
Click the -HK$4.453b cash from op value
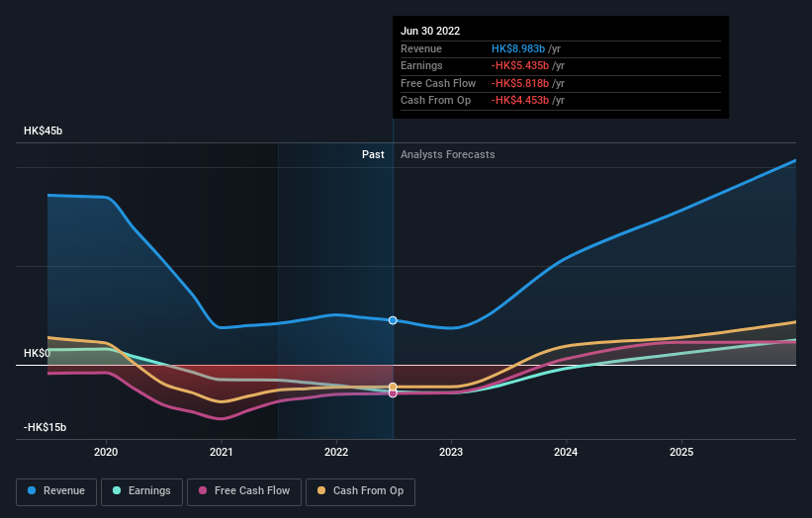(x=520, y=101)
